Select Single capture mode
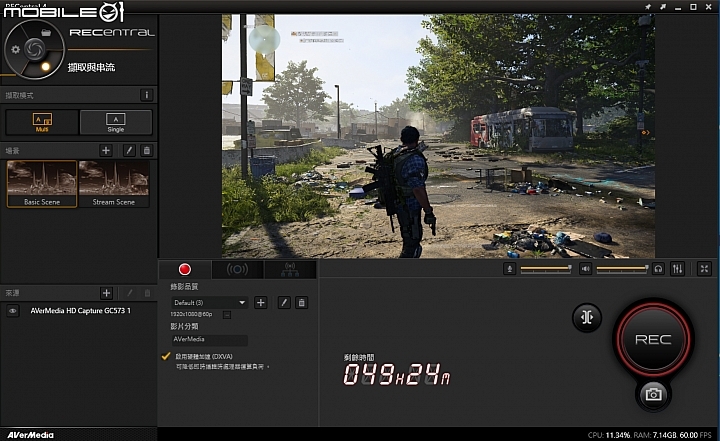This screenshot has width=720, height=441. (x=116, y=122)
